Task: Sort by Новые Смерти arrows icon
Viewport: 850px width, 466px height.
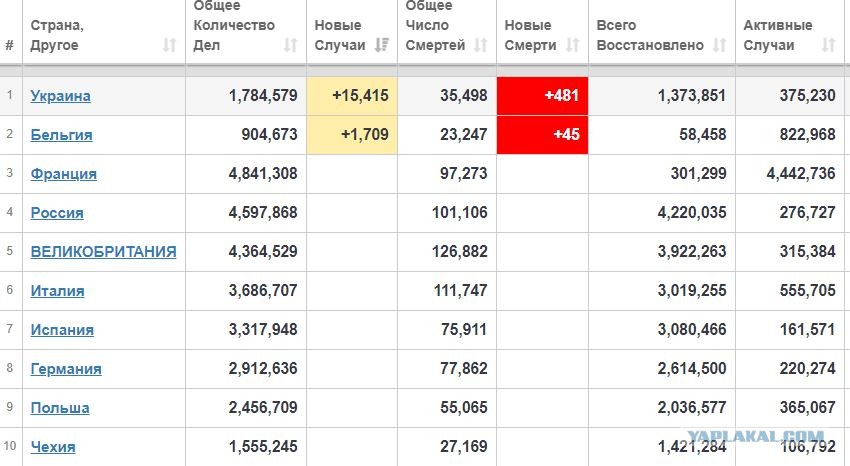Action: coord(572,45)
